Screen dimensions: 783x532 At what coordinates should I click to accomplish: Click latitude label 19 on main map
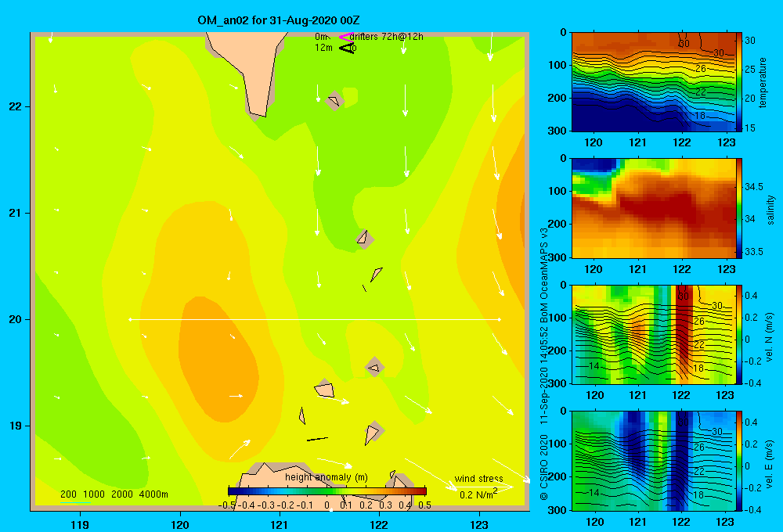pyautogui.click(x=16, y=426)
